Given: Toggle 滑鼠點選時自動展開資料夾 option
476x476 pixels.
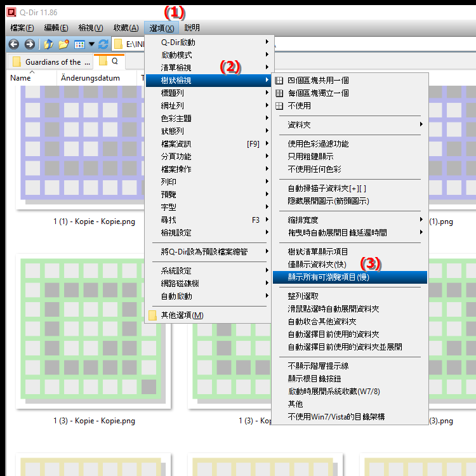Looking at the screenshot, I should 350,309.
